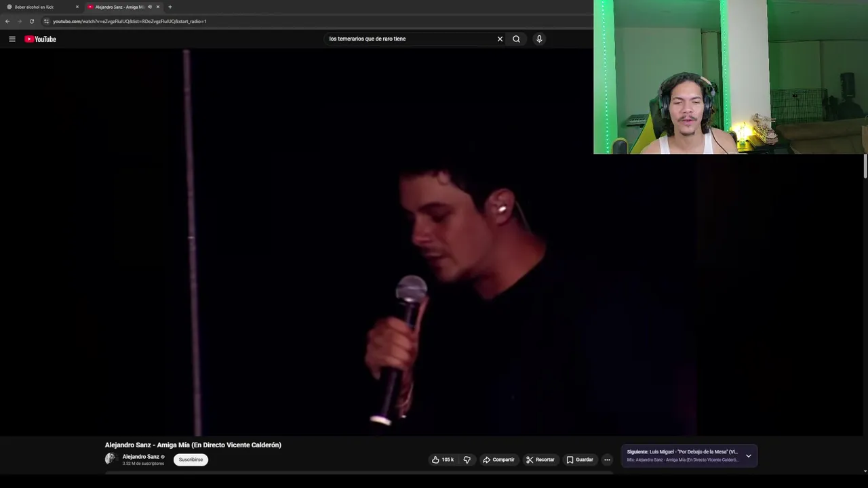
Task: Click the 3.52 M de suscriptores text
Action: [143, 464]
